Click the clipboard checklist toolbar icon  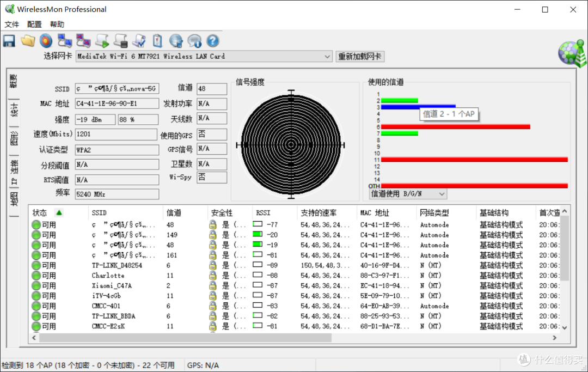click(x=157, y=41)
